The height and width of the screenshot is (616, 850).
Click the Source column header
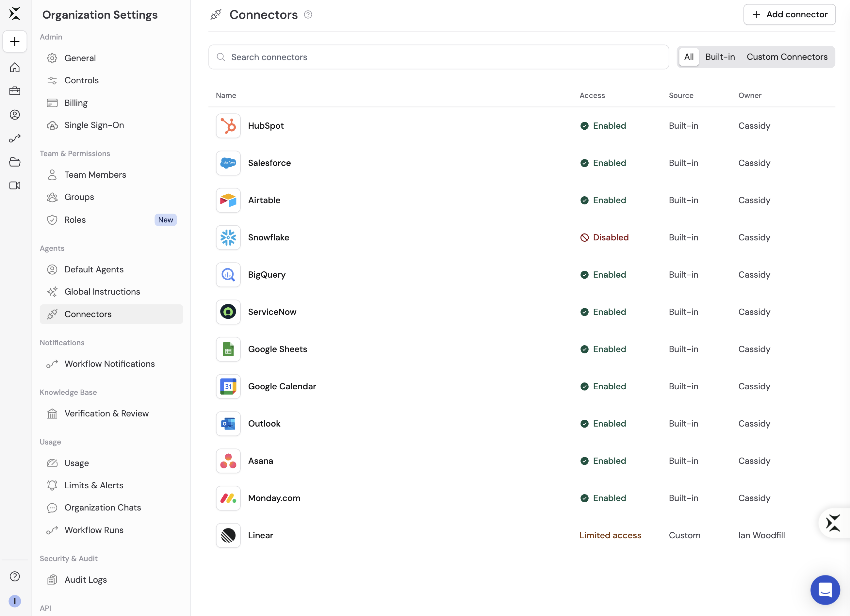point(681,96)
